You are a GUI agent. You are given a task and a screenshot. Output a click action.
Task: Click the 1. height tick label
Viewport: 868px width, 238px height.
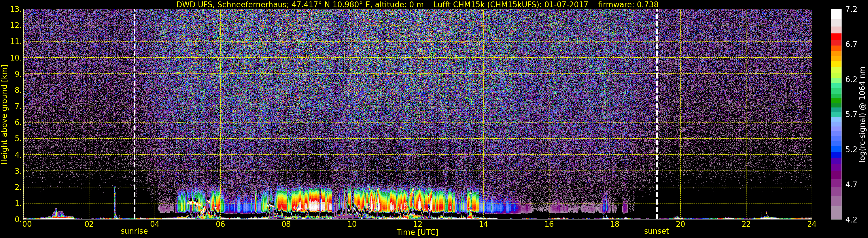(x=18, y=203)
